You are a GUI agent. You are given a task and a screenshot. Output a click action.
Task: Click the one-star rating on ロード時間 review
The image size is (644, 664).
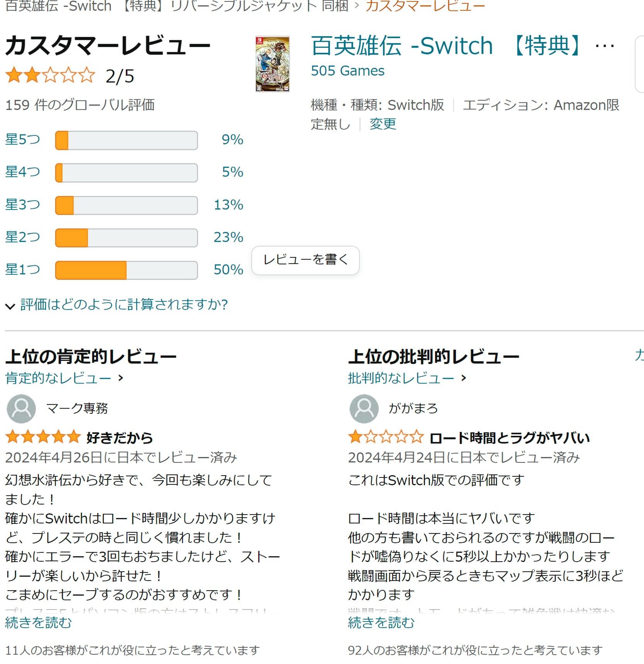[386, 437]
